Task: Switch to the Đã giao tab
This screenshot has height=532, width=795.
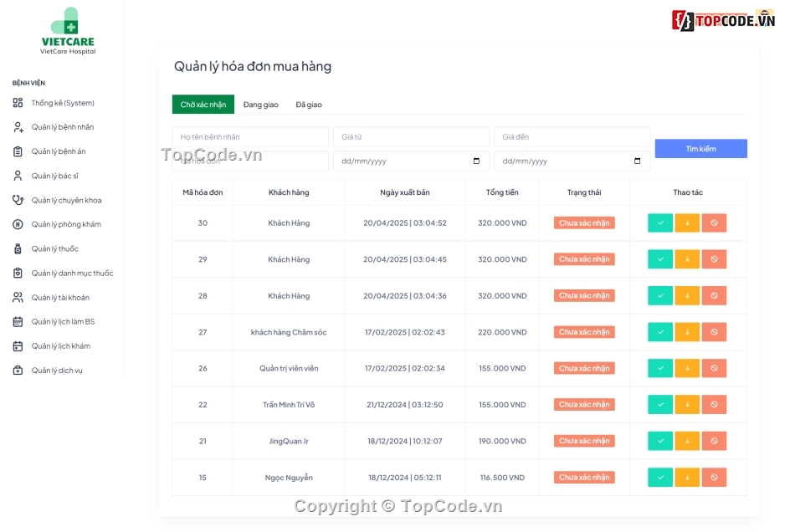Action: [308, 104]
